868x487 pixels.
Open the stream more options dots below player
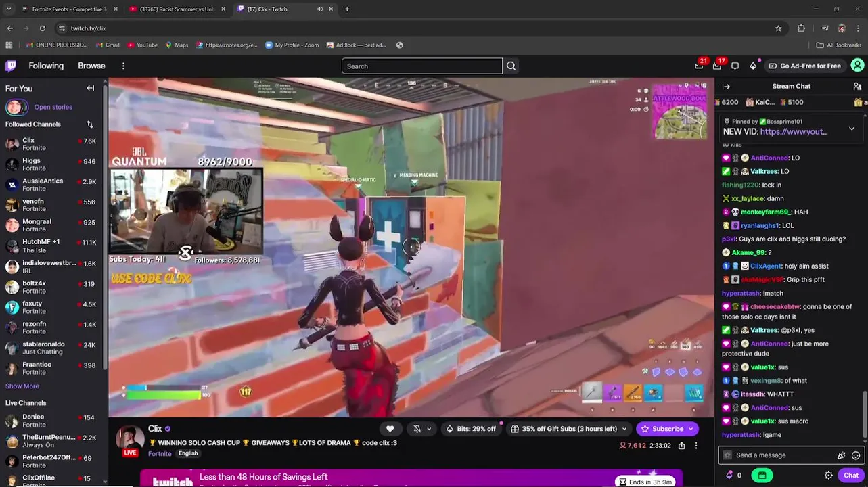[x=695, y=446]
